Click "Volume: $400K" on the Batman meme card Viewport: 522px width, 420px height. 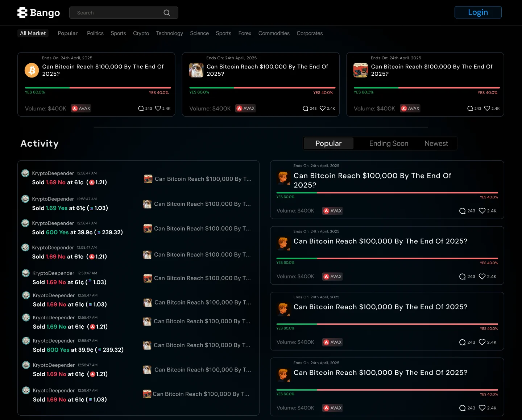374,109
